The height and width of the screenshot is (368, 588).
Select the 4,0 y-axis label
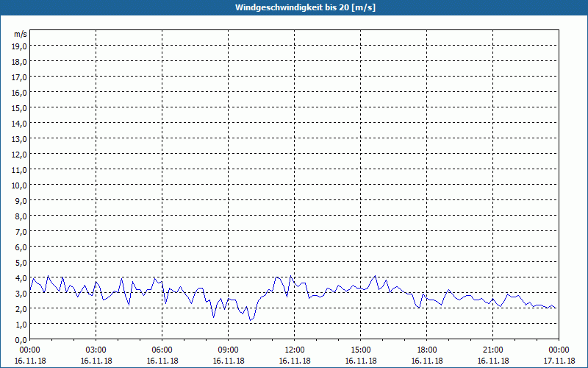click(21, 278)
